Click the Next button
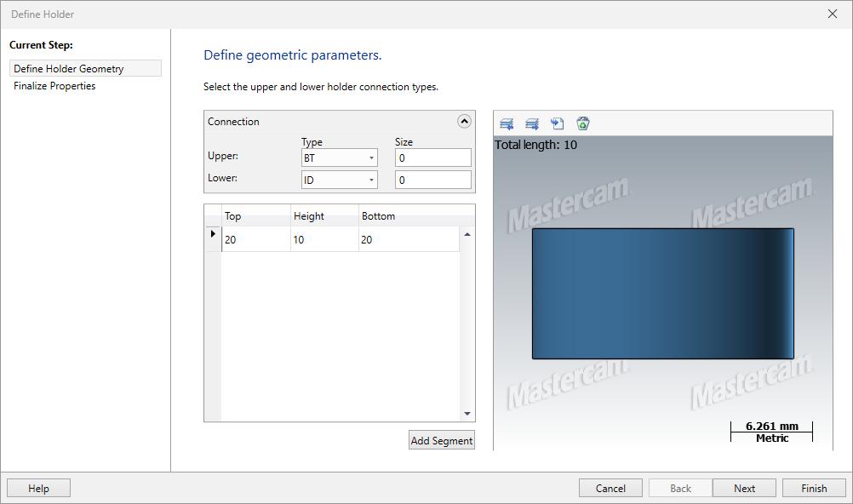Viewport: 853px width, 504px height. click(744, 488)
